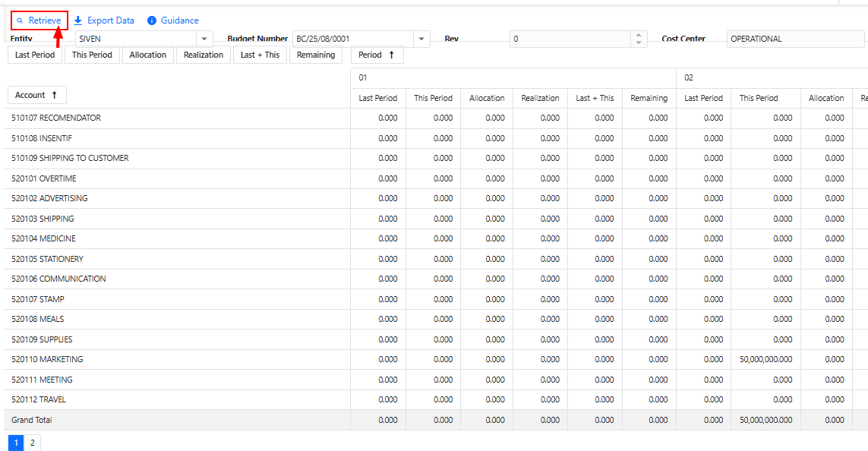Go to page 2 of the grid
Viewport: 868px width, 451px height.
pos(33,443)
